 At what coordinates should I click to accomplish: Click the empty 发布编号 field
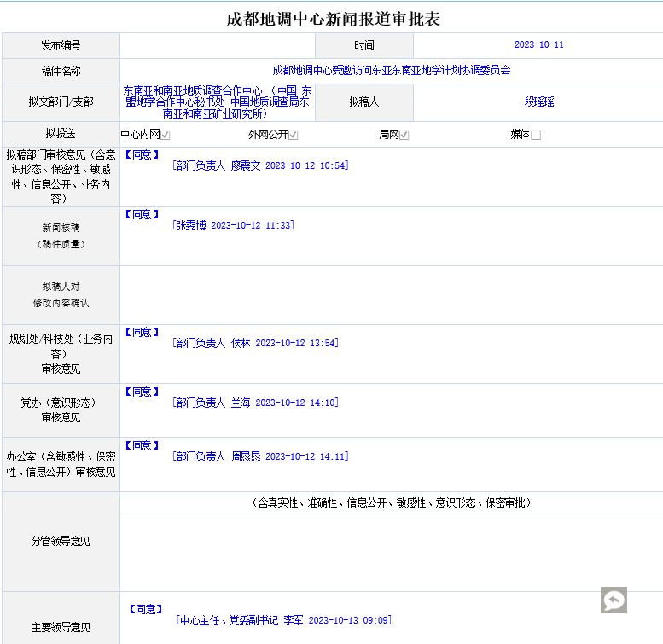(x=217, y=45)
